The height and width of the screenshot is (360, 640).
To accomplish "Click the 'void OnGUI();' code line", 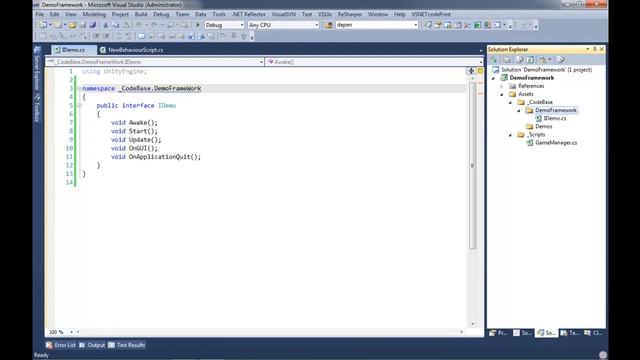I will click(x=134, y=148).
